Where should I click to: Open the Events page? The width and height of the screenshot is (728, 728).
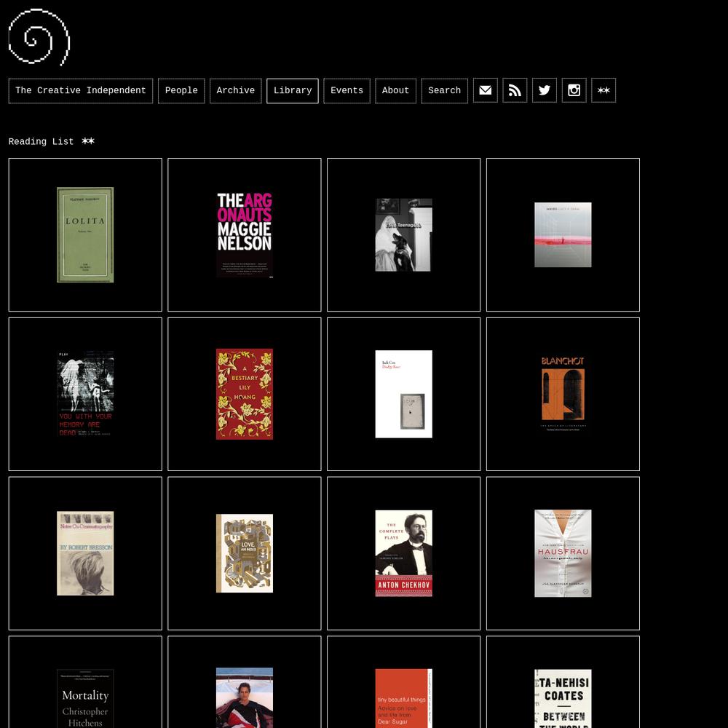point(347,91)
